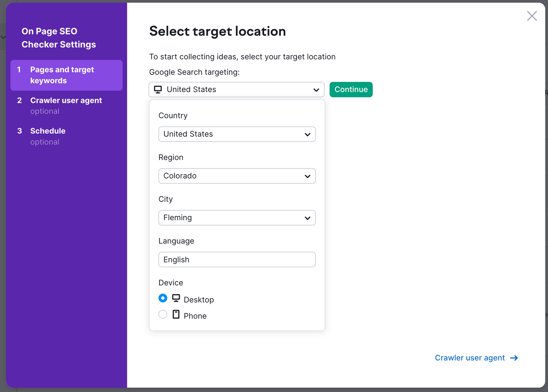Click the English language input field

pos(237,260)
